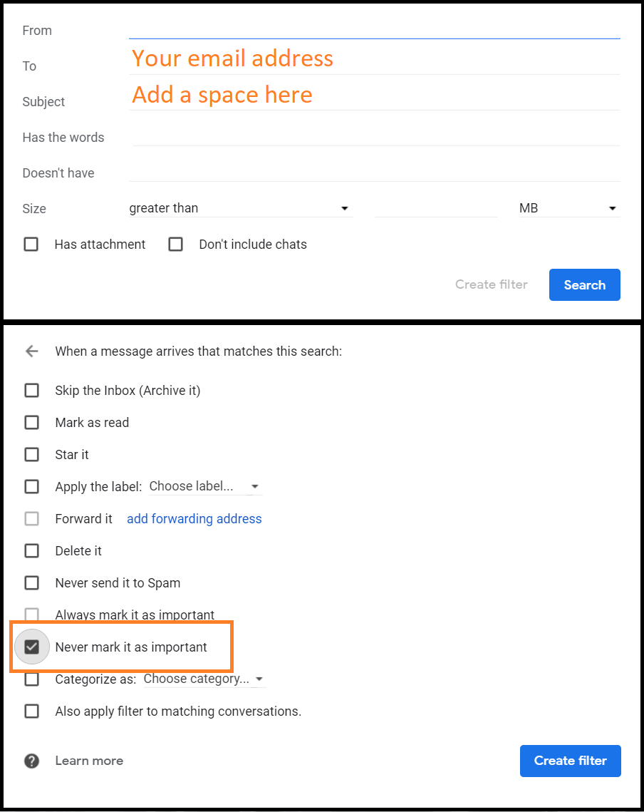Open the add forwarding address link
The width and height of the screenshot is (644, 812).
(194, 519)
